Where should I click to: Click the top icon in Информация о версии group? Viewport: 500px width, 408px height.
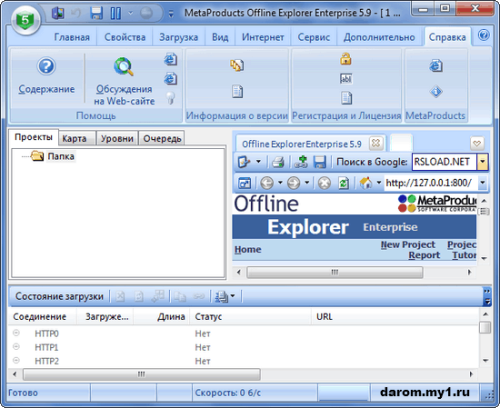(237, 65)
